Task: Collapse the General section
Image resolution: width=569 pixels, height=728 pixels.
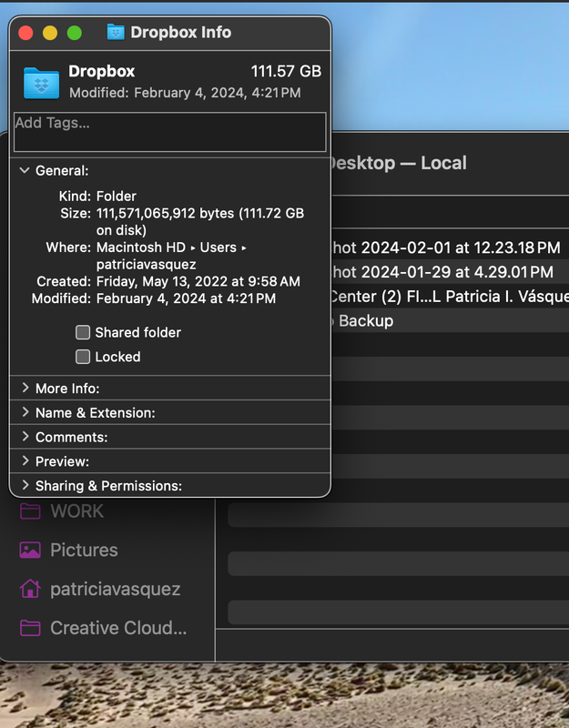Action: coord(24,170)
